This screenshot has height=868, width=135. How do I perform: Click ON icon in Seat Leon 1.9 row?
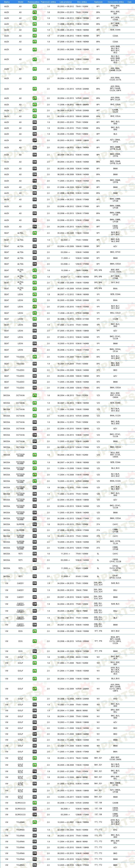pos(34,325)
